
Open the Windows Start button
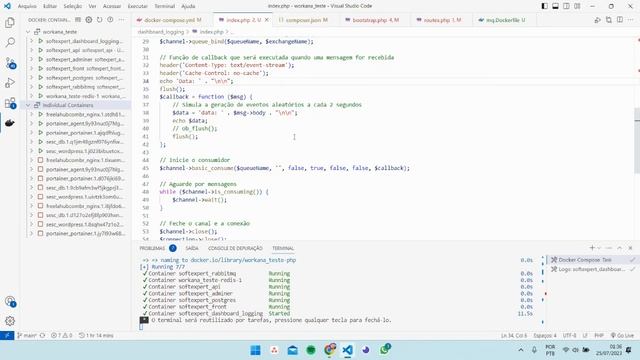pos(256,350)
